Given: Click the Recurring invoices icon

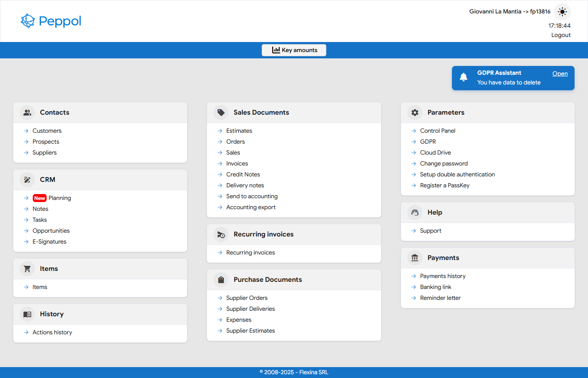Looking at the screenshot, I should point(221,234).
